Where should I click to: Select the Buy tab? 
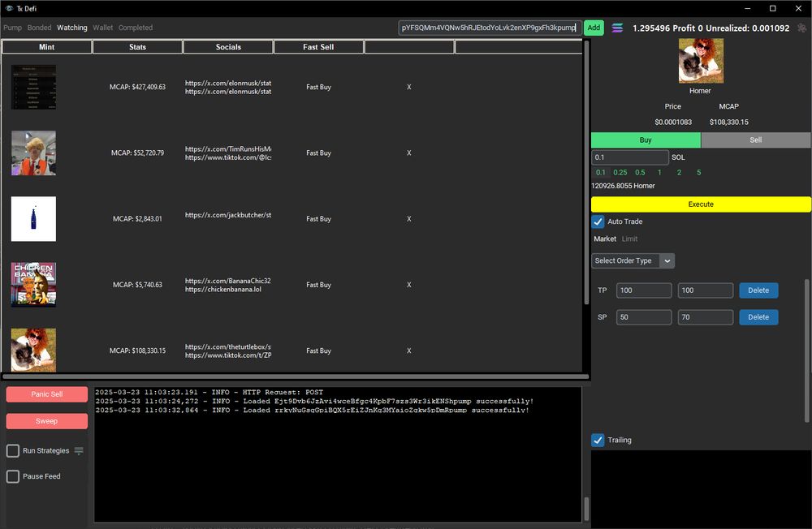(x=646, y=140)
